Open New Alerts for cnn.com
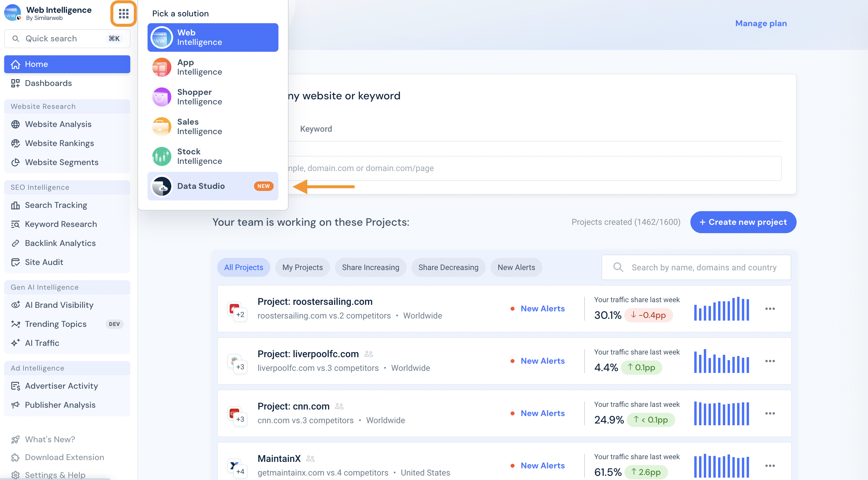868x480 pixels. click(543, 414)
